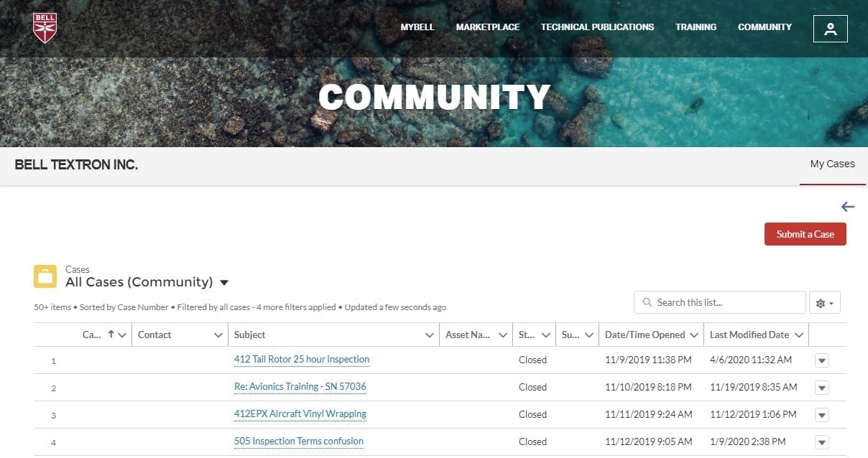Open row actions for 412 Tail Rotor case
The width and height of the screenshot is (868, 458).
(822, 360)
